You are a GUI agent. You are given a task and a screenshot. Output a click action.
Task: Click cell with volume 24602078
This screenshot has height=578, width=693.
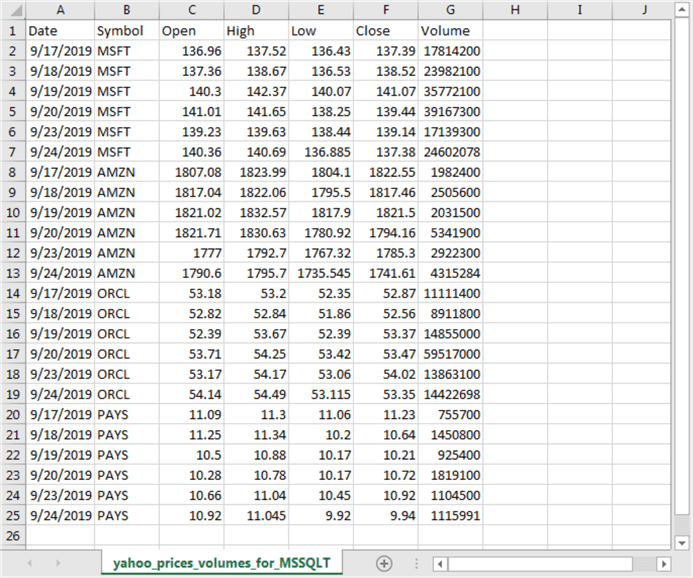point(450,152)
